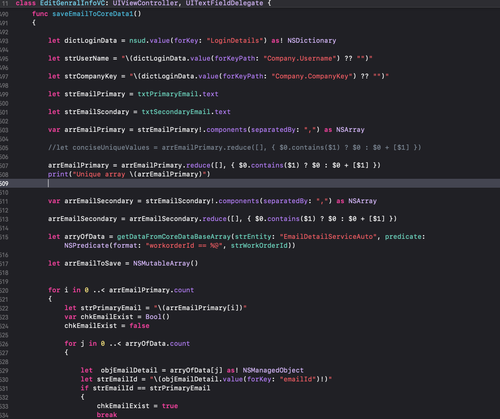
Task: Click count in arrEmailPrimary.count
Action: 184,290
